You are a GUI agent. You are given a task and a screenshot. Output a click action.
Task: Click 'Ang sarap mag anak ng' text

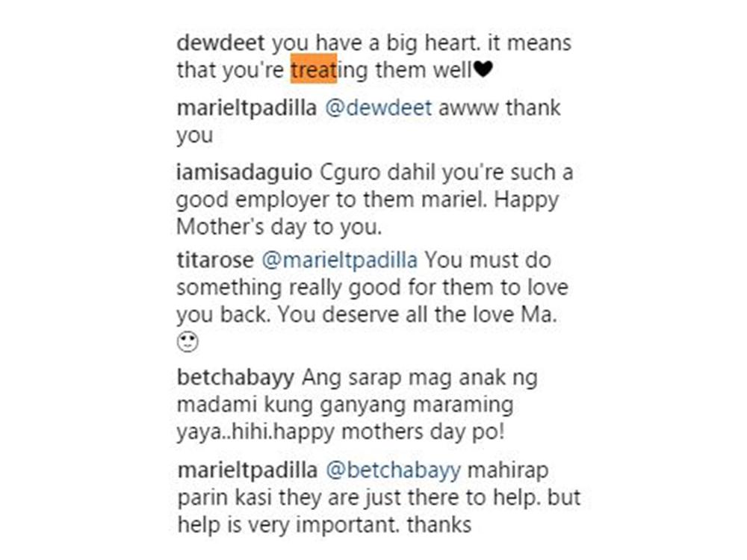click(420, 378)
